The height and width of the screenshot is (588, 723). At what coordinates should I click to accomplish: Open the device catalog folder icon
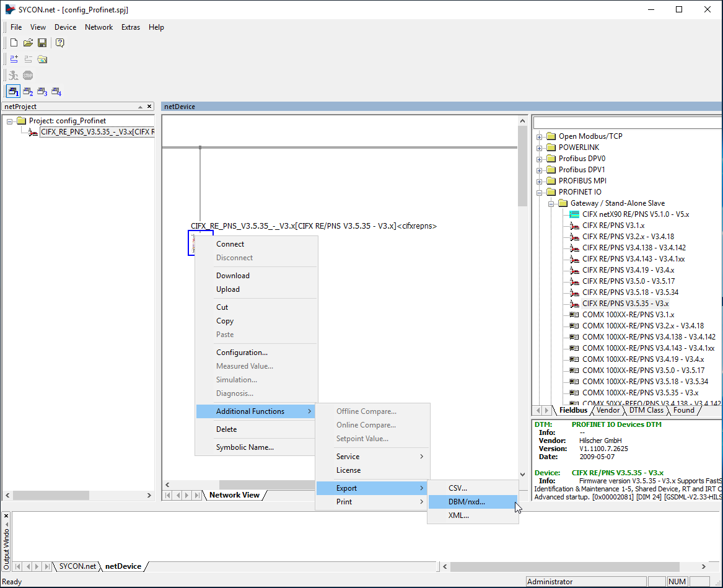[42, 59]
